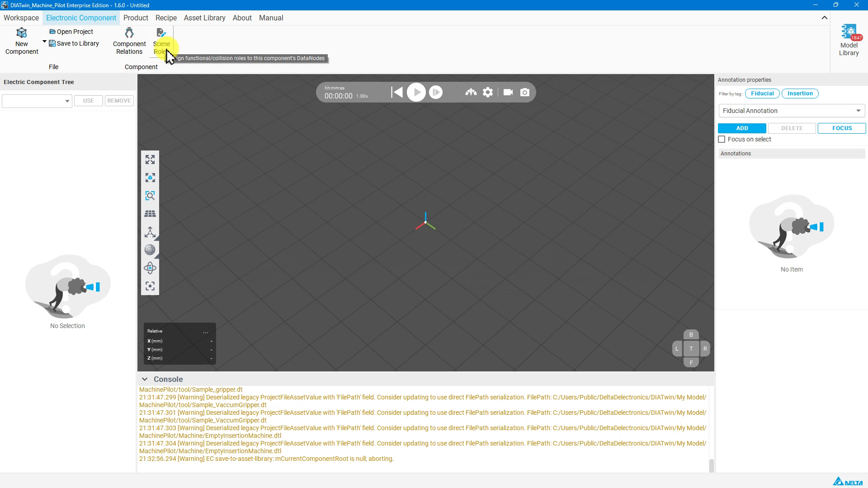
Task: Open the Fiducial Annotation dropdown
Action: (792, 111)
